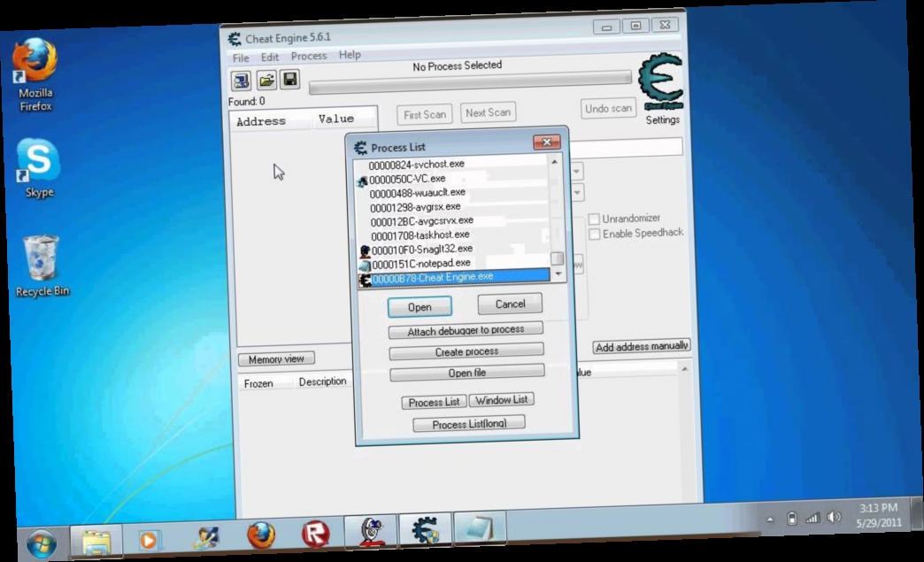Open the Edit menu
The height and width of the screenshot is (562, 924).
pyautogui.click(x=270, y=57)
